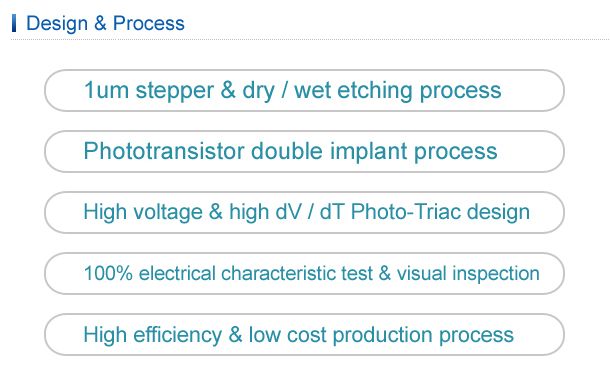Click the 100% text in fourth box
610x377 pixels.
coord(108,273)
